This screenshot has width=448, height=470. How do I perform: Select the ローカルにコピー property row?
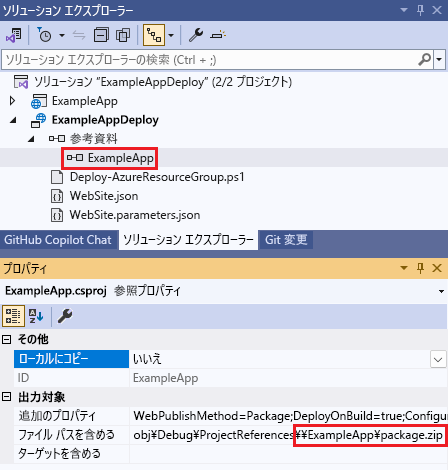coord(71,359)
